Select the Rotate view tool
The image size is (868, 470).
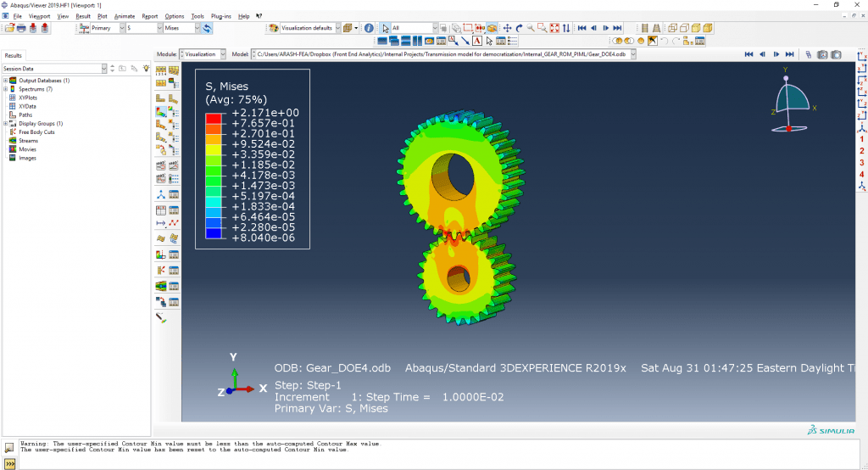point(519,28)
